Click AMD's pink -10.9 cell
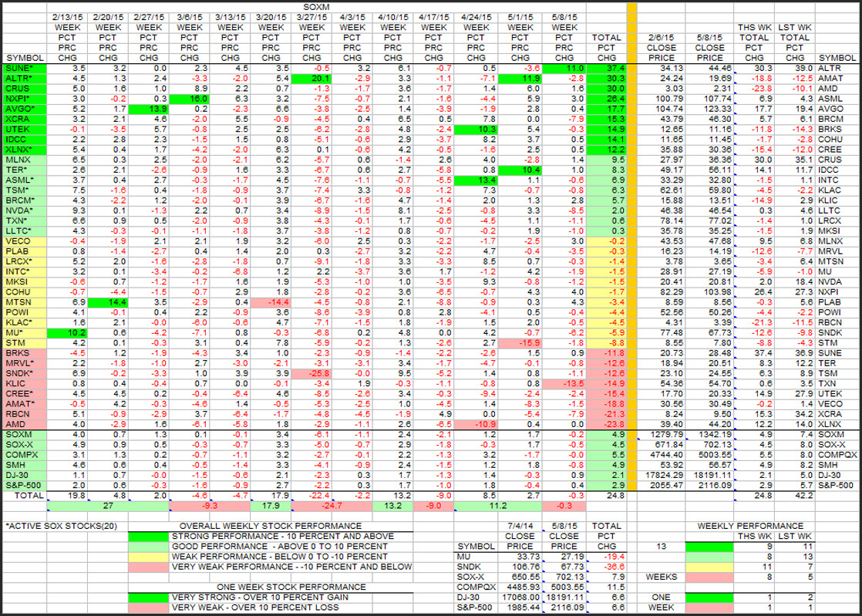Viewport: 862px width, 616px height. tap(476, 424)
